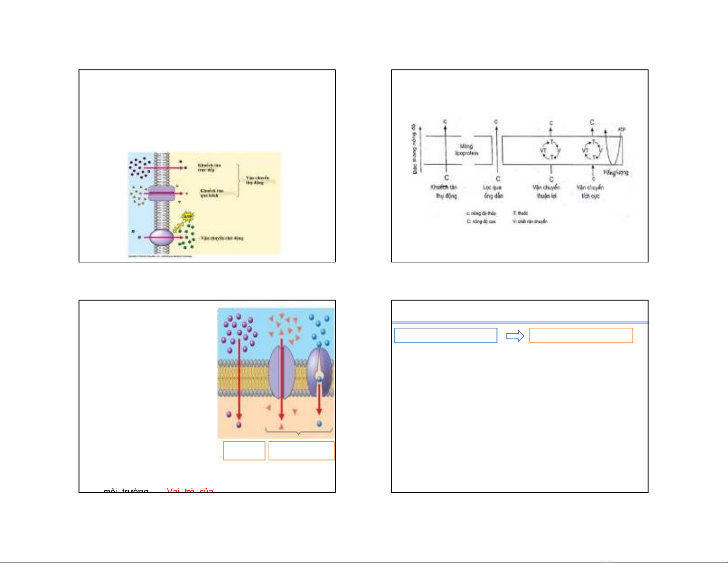Click the ATP starburst in the transport diagram
This screenshot has width=728, height=563.
click(187, 216)
